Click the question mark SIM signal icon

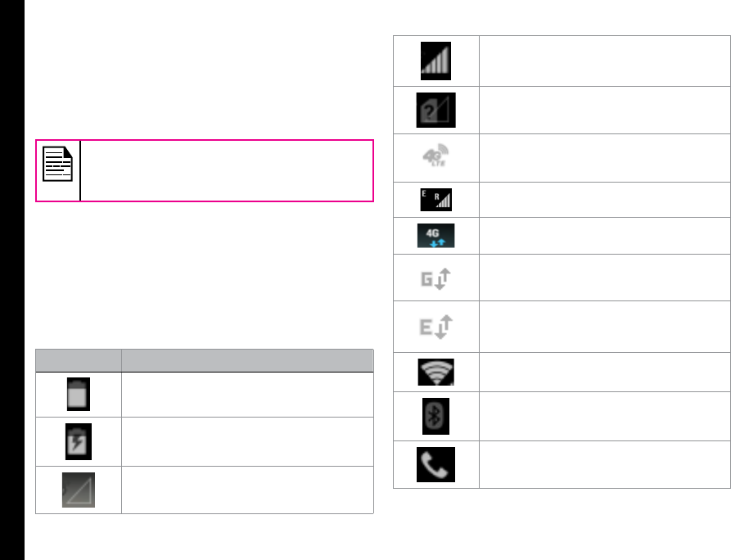[x=435, y=110]
